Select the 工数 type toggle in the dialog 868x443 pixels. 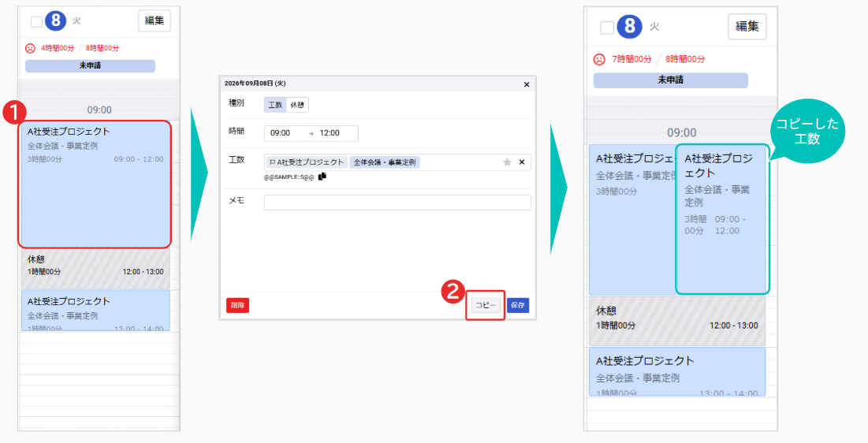pos(275,105)
